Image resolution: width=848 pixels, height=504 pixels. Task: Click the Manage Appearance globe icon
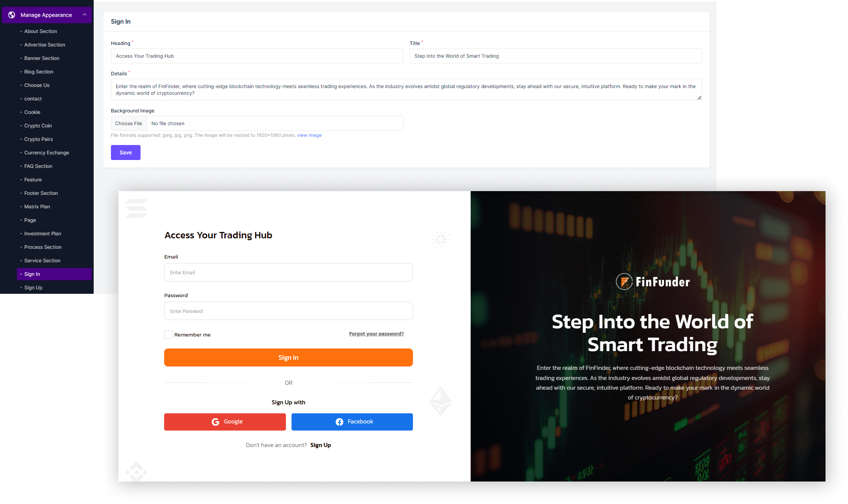(12, 15)
